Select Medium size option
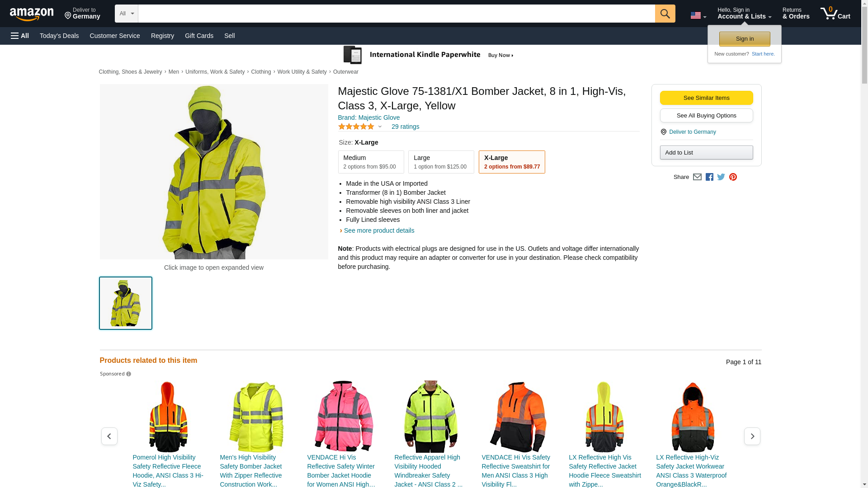The image size is (868, 488). [x=371, y=162]
